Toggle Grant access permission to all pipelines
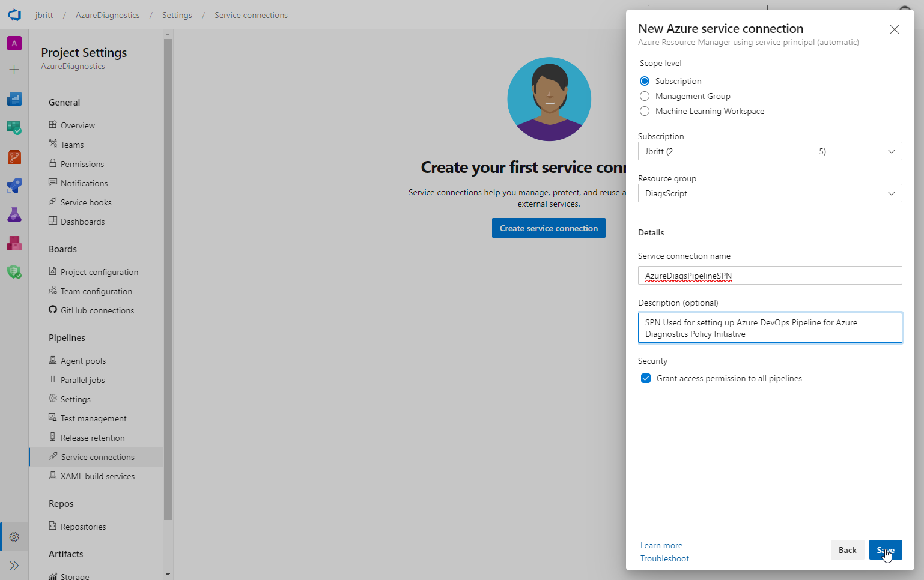The width and height of the screenshot is (924, 580). tap(646, 378)
